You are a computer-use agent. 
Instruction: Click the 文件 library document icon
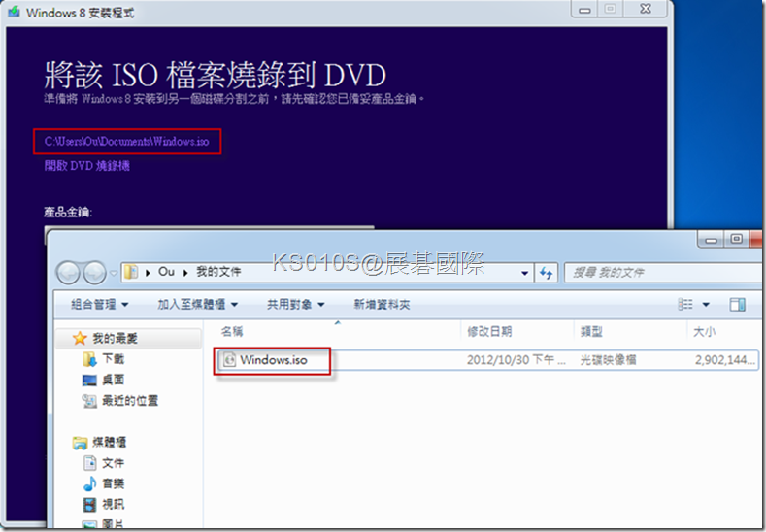pos(90,463)
